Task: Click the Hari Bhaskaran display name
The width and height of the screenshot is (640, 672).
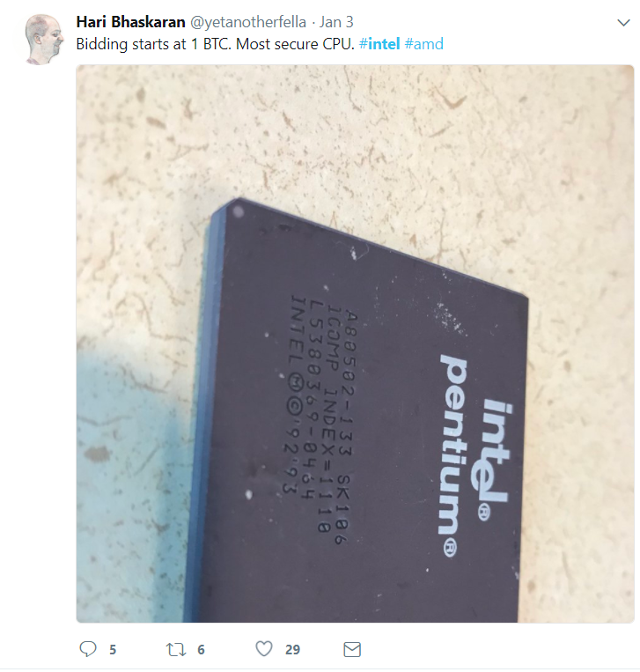Action: [130, 21]
